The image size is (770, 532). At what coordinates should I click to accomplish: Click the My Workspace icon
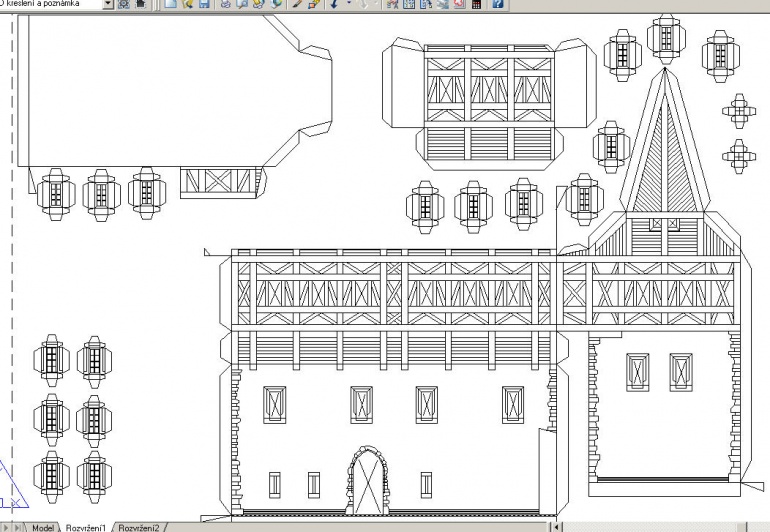pos(140,4)
